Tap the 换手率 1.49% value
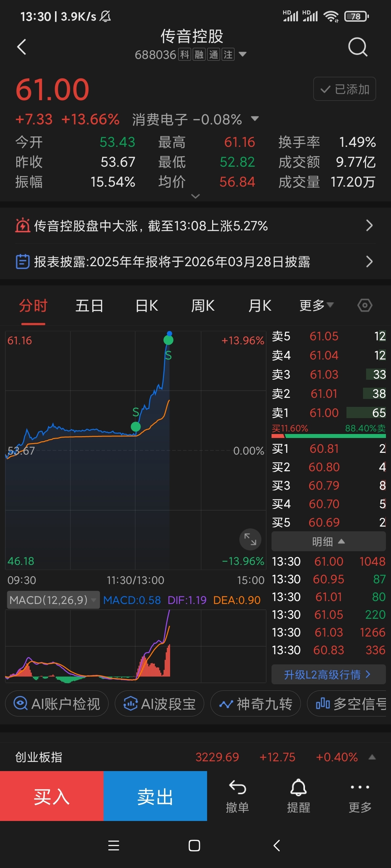This screenshot has width=391, height=868. 357,142
